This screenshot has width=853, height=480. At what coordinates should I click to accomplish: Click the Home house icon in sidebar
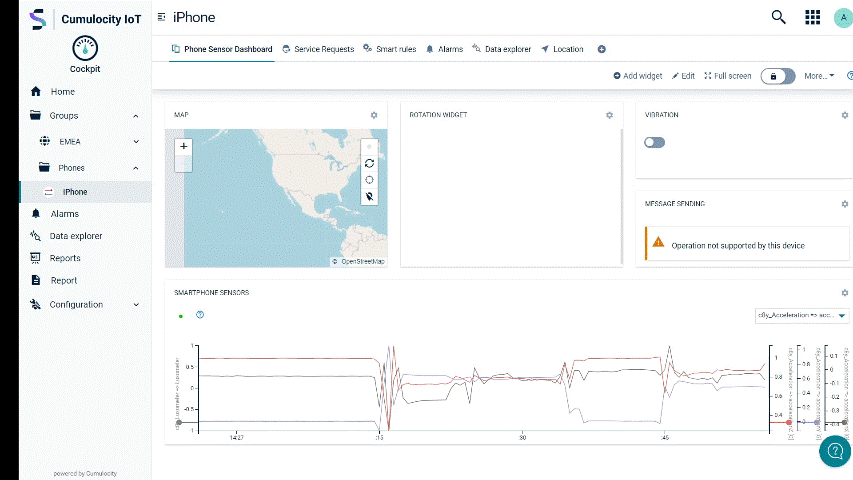point(36,91)
